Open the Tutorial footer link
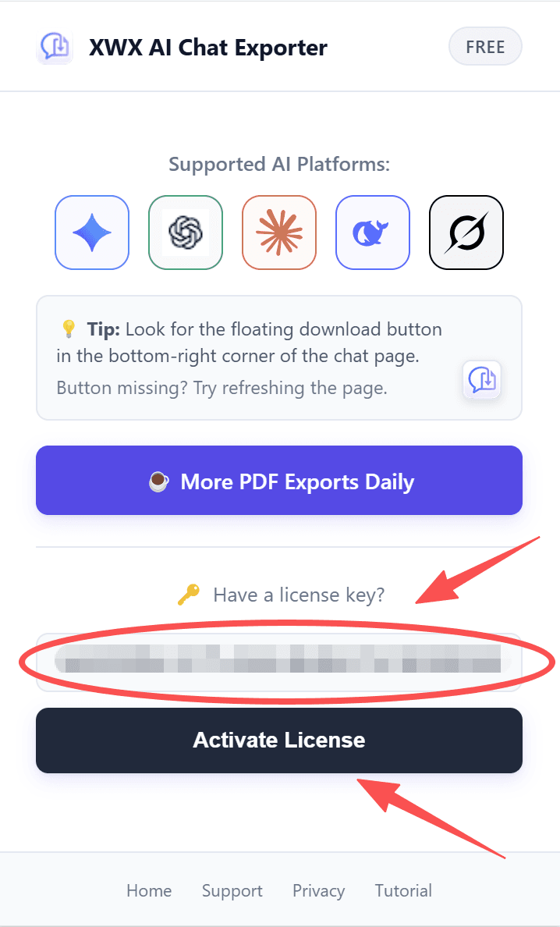560x927 pixels. point(403,890)
